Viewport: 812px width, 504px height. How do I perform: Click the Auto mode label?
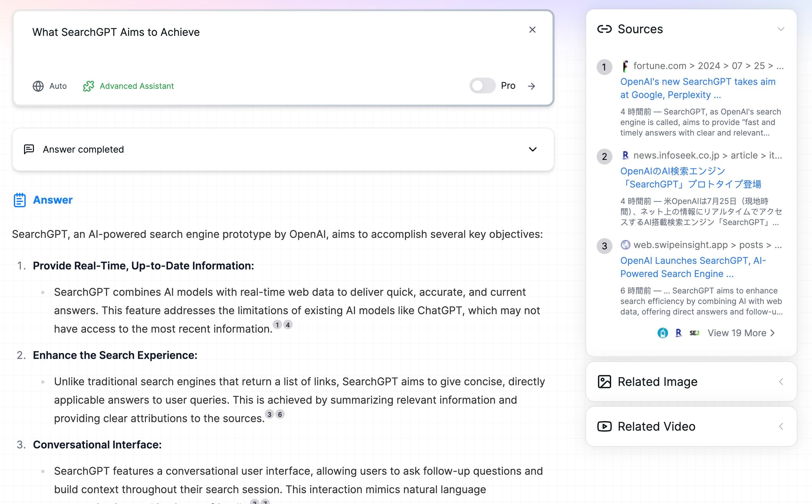click(x=58, y=86)
